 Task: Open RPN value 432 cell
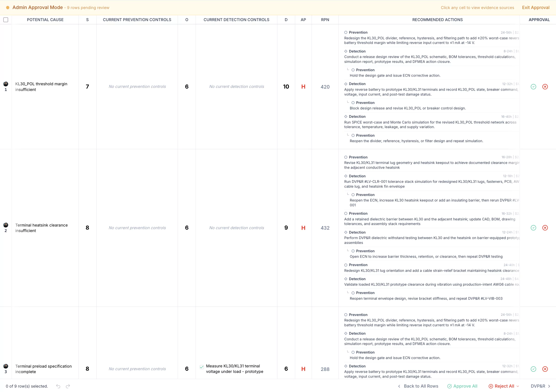point(325,228)
